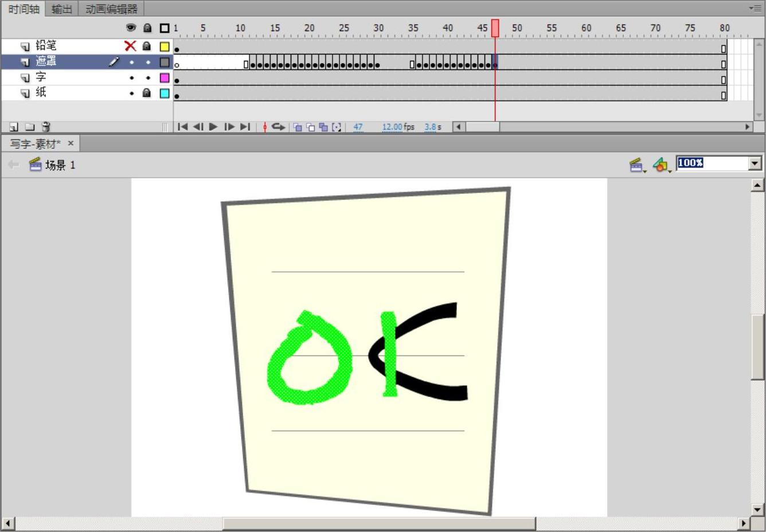Switch to the 输出 tab
The width and height of the screenshot is (766, 532).
61,9
